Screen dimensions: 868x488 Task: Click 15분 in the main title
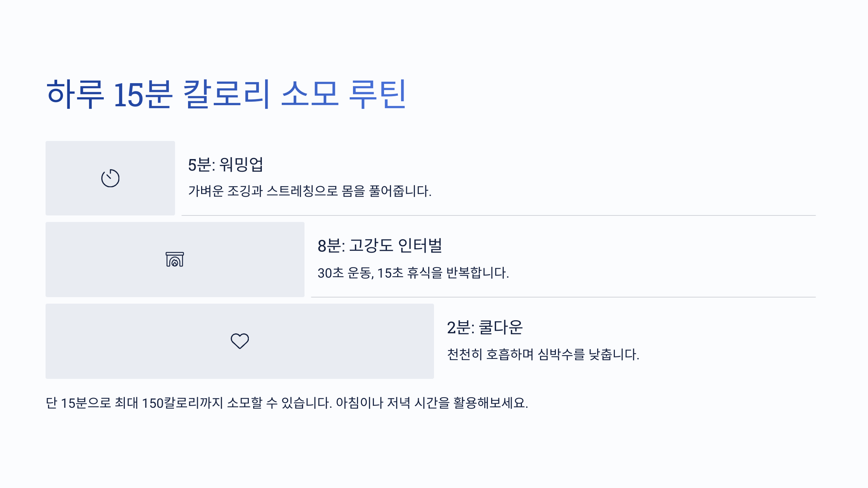(142, 94)
